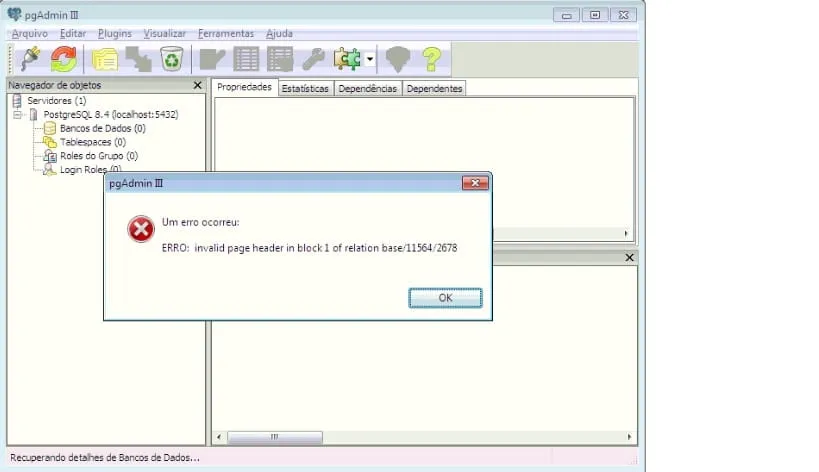Open object properties yellow sheet icon
The image size is (819, 472).
pyautogui.click(x=105, y=60)
